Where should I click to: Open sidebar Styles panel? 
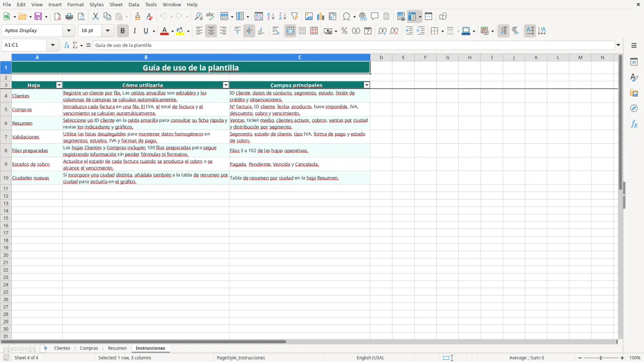pyautogui.click(x=634, y=78)
